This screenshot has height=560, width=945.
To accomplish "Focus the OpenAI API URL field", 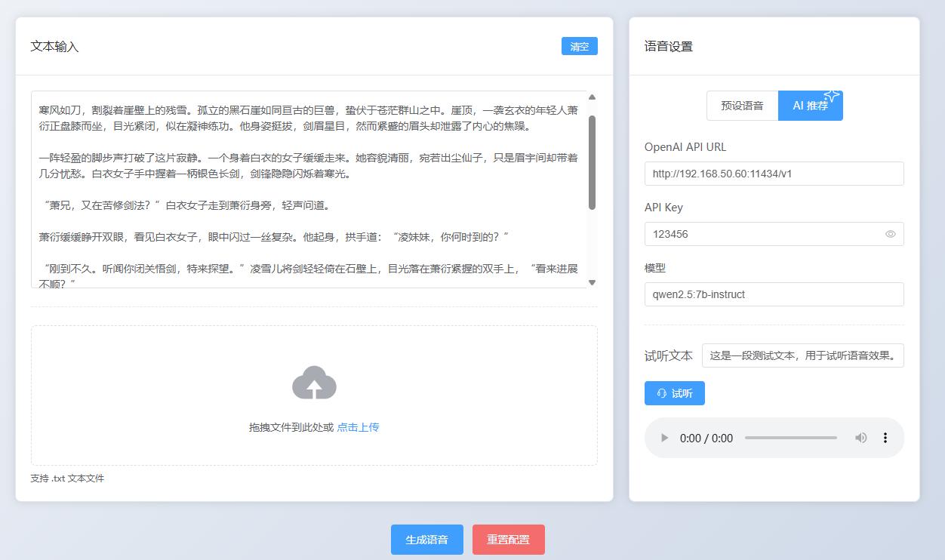I will point(774,174).
